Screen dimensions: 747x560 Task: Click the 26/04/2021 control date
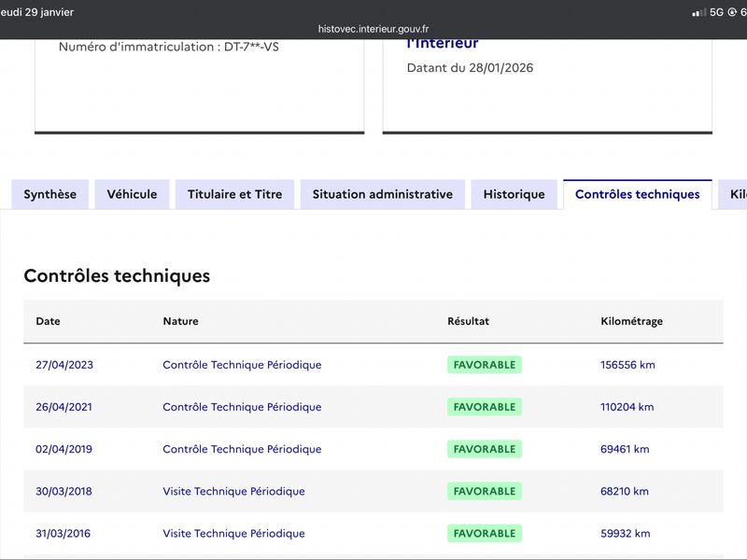[x=63, y=407]
